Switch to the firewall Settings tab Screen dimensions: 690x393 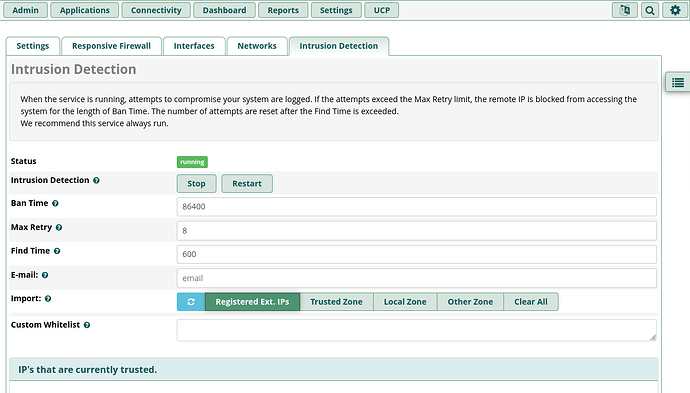(x=33, y=46)
